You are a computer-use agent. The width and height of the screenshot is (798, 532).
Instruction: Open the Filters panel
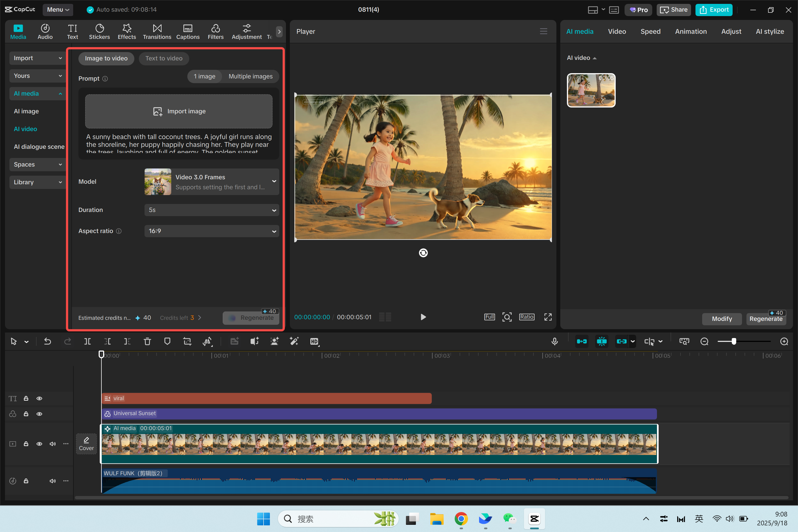(x=216, y=31)
